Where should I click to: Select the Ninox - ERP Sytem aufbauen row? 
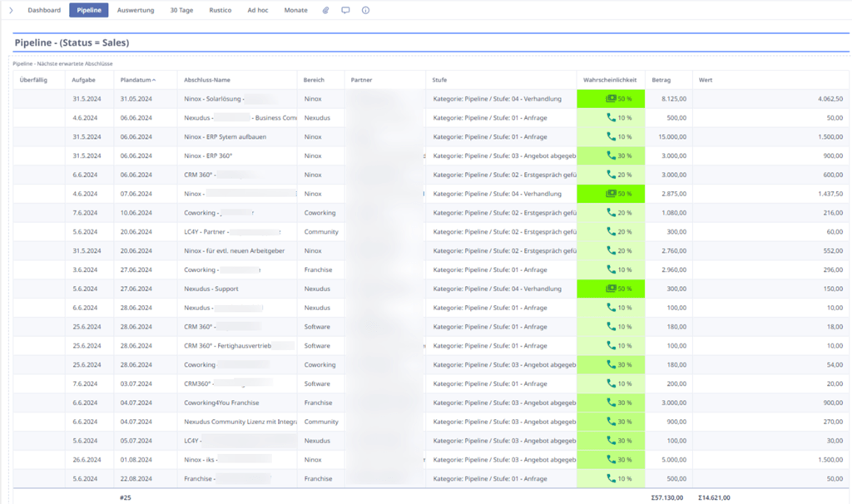pos(225,136)
